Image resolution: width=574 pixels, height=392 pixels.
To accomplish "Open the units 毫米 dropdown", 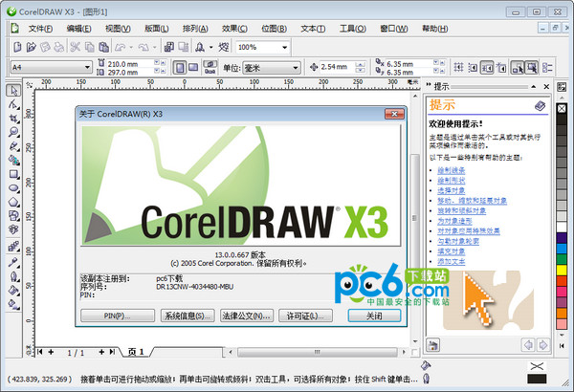I will coord(295,68).
